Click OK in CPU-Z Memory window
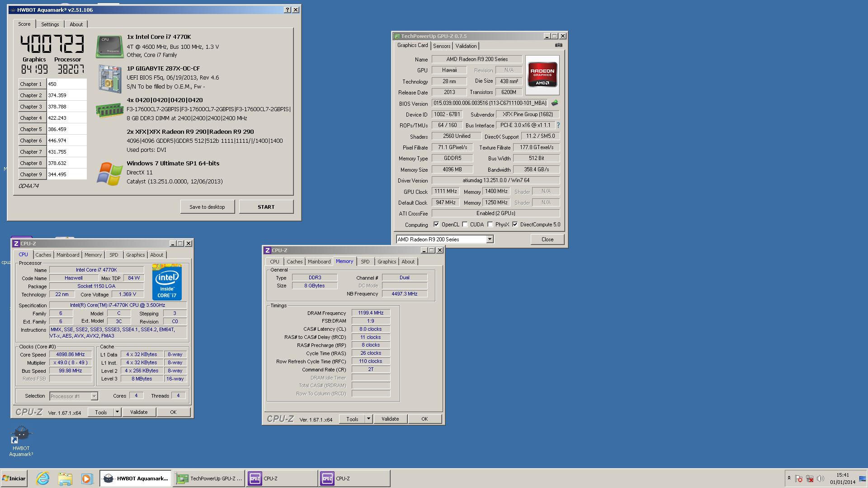 pyautogui.click(x=425, y=419)
